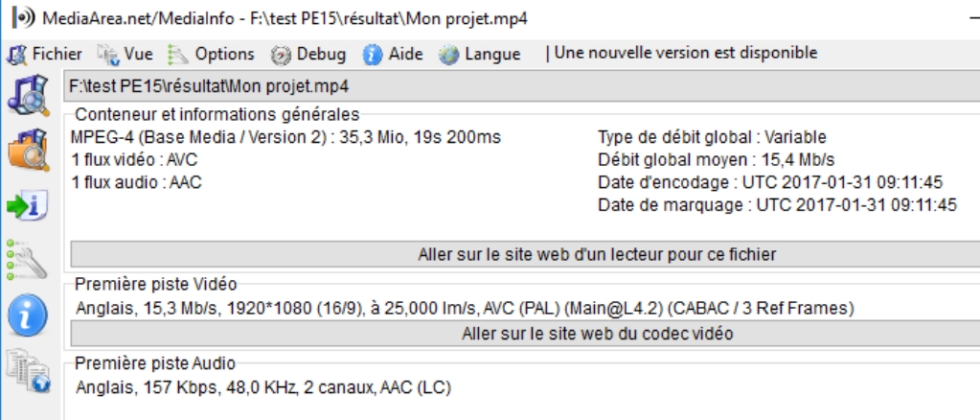Expand the file path combo box

[522, 86]
